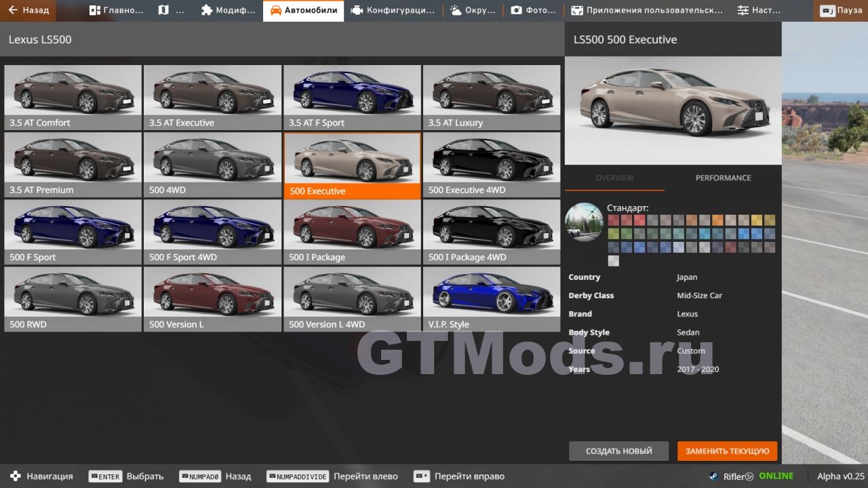Pick the 500 Executive 4WD black car

click(492, 165)
